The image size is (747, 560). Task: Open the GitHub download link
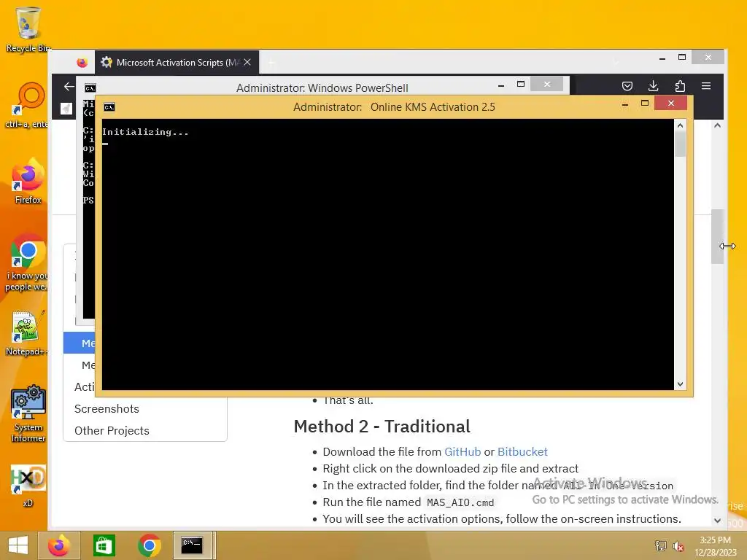[462, 452]
